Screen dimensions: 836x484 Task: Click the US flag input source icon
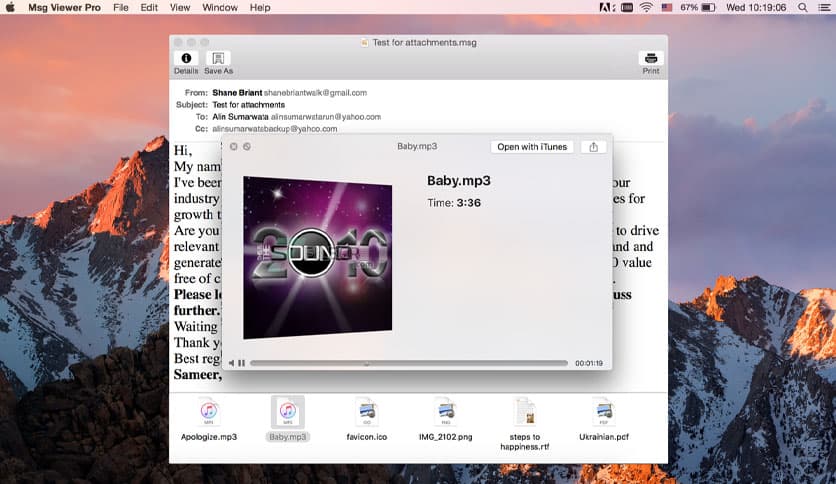coord(666,7)
